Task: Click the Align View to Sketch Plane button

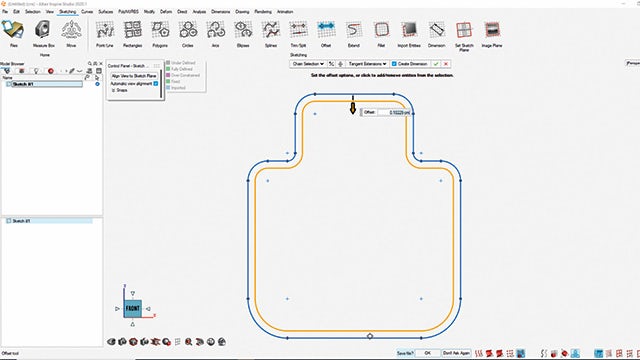Action: (x=134, y=76)
